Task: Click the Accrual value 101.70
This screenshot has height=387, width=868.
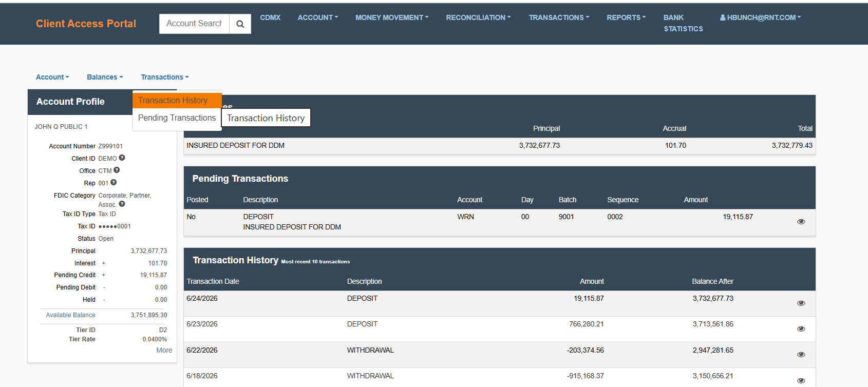Action: pos(675,145)
